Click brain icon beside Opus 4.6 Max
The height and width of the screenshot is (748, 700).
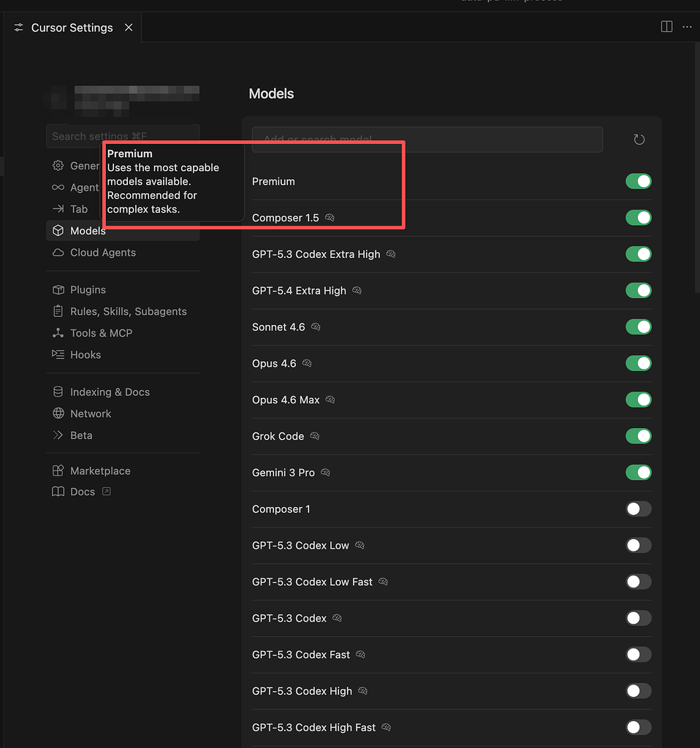coord(330,400)
